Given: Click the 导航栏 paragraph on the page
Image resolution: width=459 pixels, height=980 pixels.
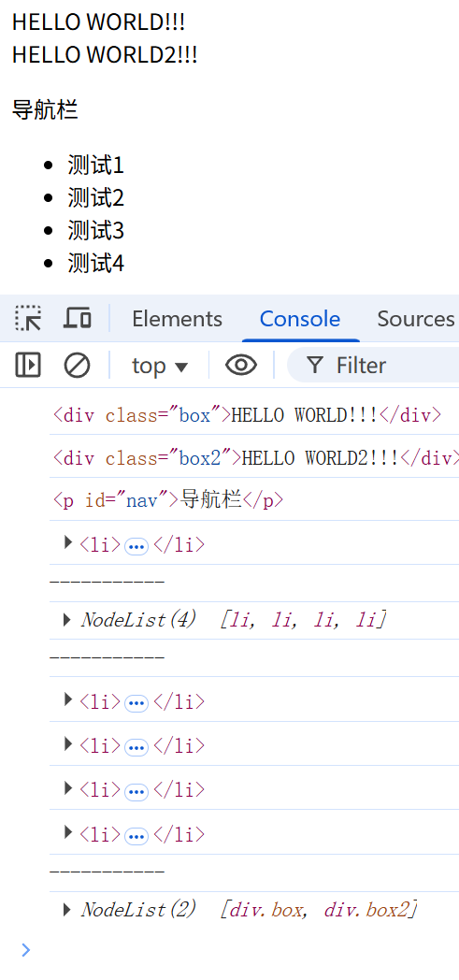Looking at the screenshot, I should [45, 110].
